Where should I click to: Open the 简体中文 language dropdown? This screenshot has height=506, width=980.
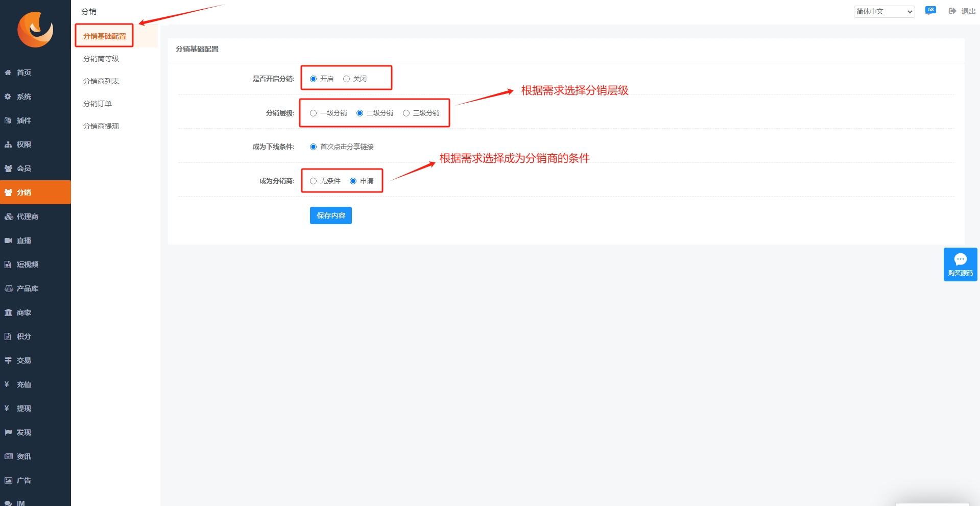coord(884,11)
